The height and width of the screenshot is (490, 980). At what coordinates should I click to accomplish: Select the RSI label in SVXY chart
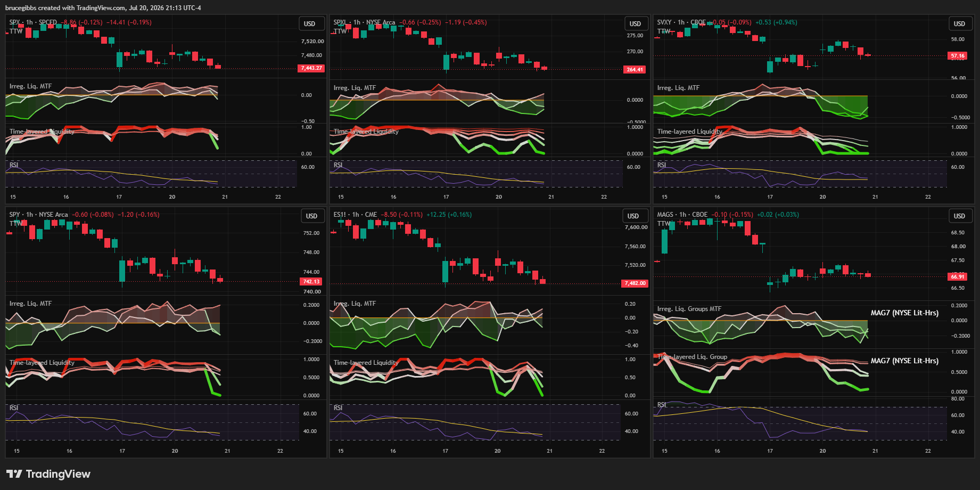[x=662, y=165]
